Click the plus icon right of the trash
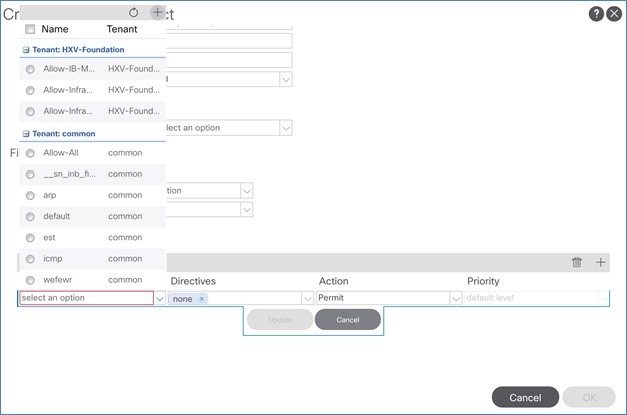The image size is (627, 415). click(601, 262)
